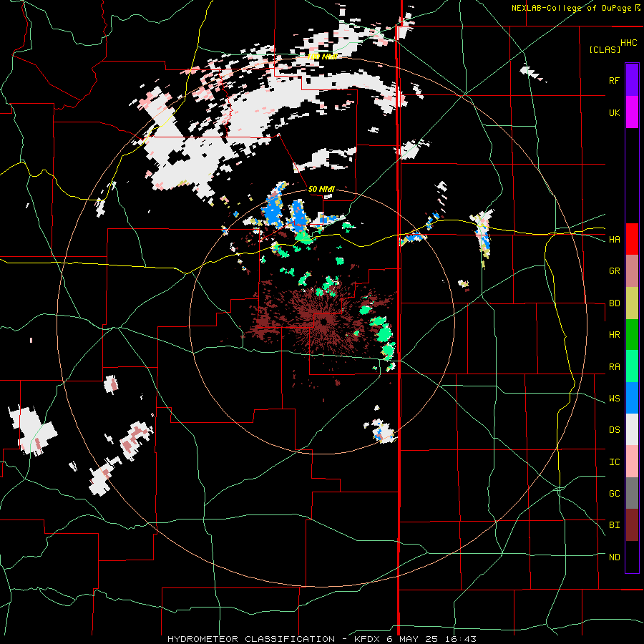This screenshot has height=644, width=644.
Task: Click the radar site center of the rings
Action: 323,321
